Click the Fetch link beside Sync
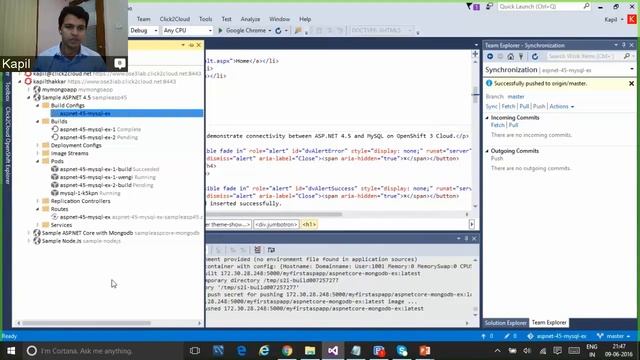Image resolution: width=640 pixels, height=360 pixels. [x=508, y=107]
